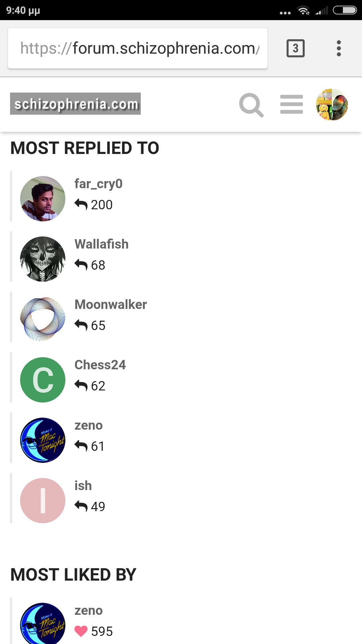Screen dimensions: 362x644
Task: Open ish username link
Action: pyautogui.click(x=83, y=486)
